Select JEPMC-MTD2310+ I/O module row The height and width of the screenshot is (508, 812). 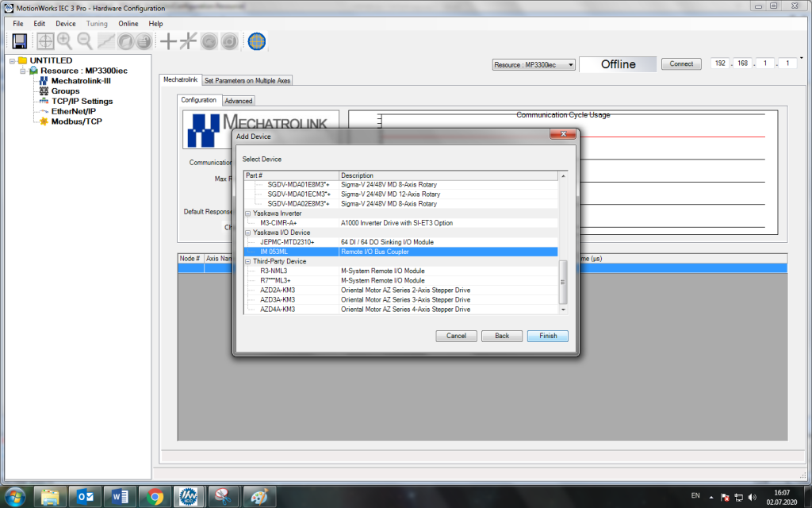[400, 242]
